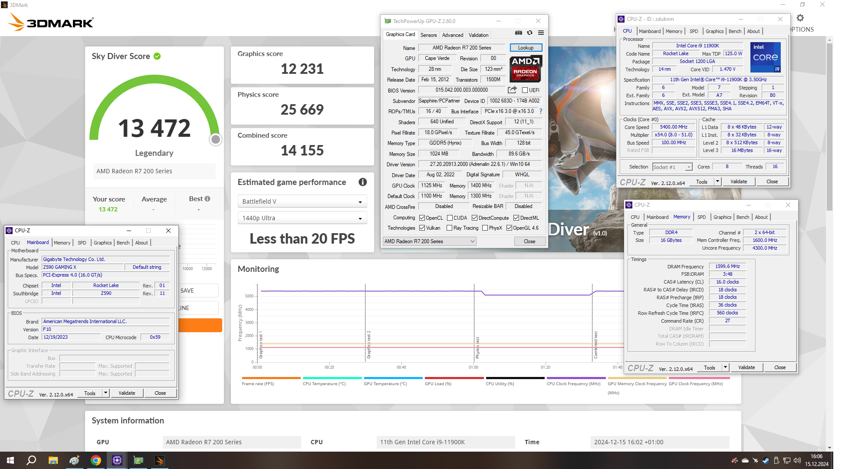Click the BIOS export share icon in GPU-Z

pos(512,90)
